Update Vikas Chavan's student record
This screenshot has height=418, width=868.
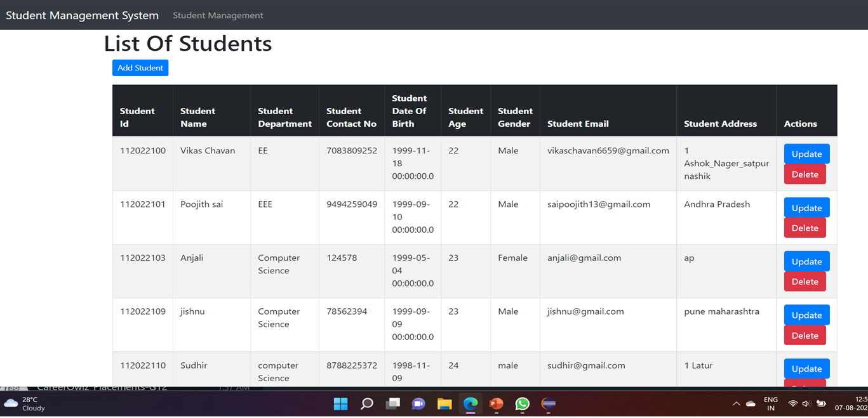pyautogui.click(x=806, y=153)
